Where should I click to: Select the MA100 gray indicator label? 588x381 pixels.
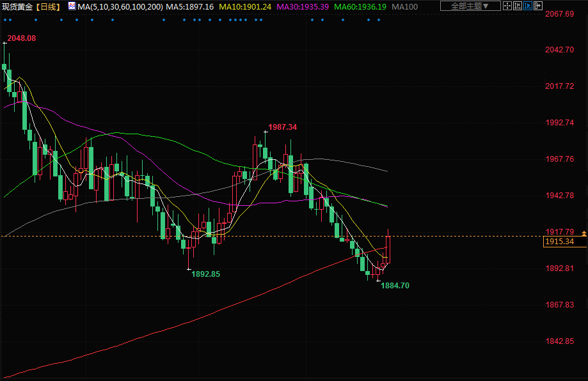404,6
